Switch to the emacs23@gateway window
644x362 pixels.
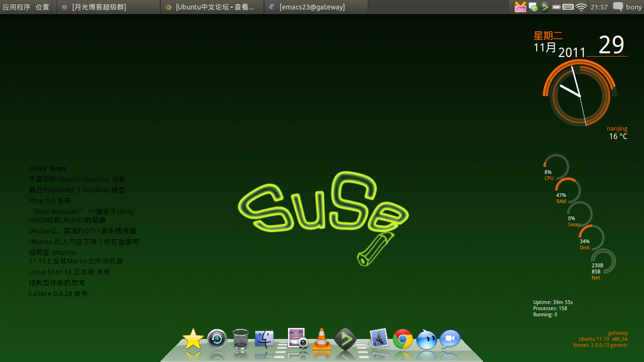click(316, 7)
